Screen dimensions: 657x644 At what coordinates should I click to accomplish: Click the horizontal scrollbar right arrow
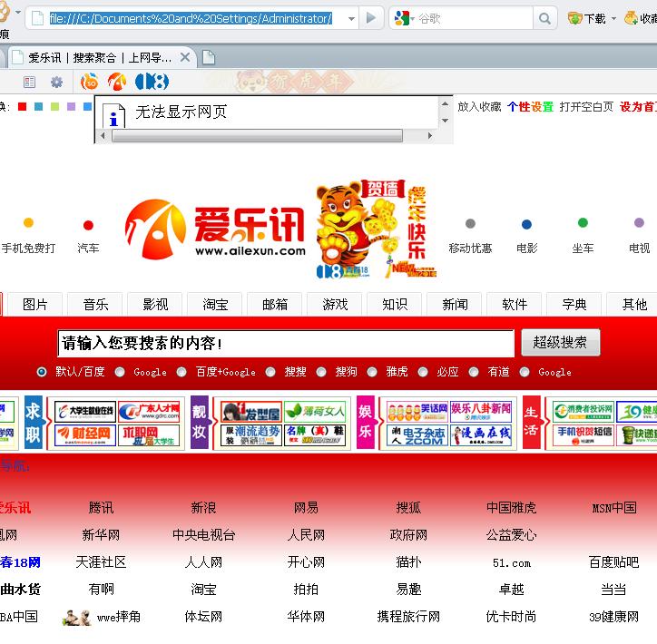[x=429, y=136]
